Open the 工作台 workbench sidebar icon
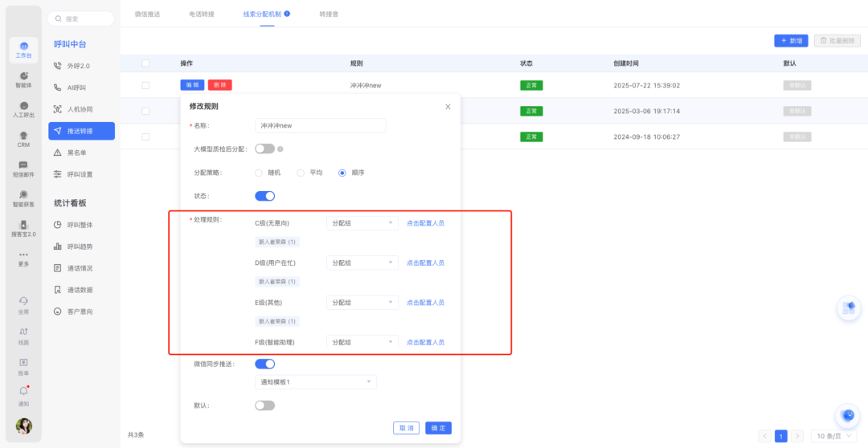The image size is (868, 448). coord(23,50)
